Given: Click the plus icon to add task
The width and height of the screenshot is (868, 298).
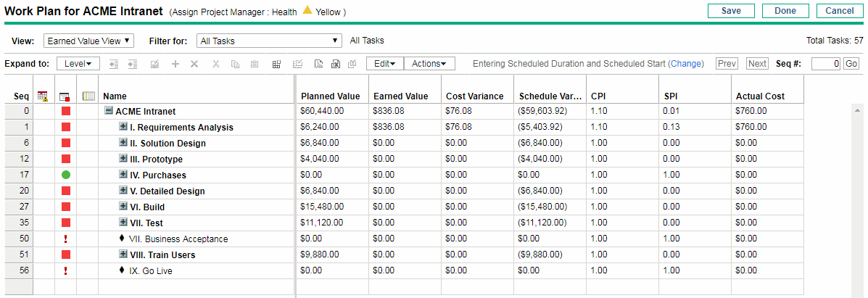Looking at the screenshot, I should click(x=175, y=64).
